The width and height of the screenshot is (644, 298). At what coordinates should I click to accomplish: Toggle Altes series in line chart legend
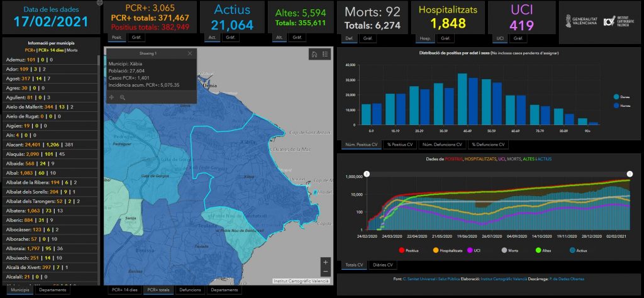[x=544, y=250]
